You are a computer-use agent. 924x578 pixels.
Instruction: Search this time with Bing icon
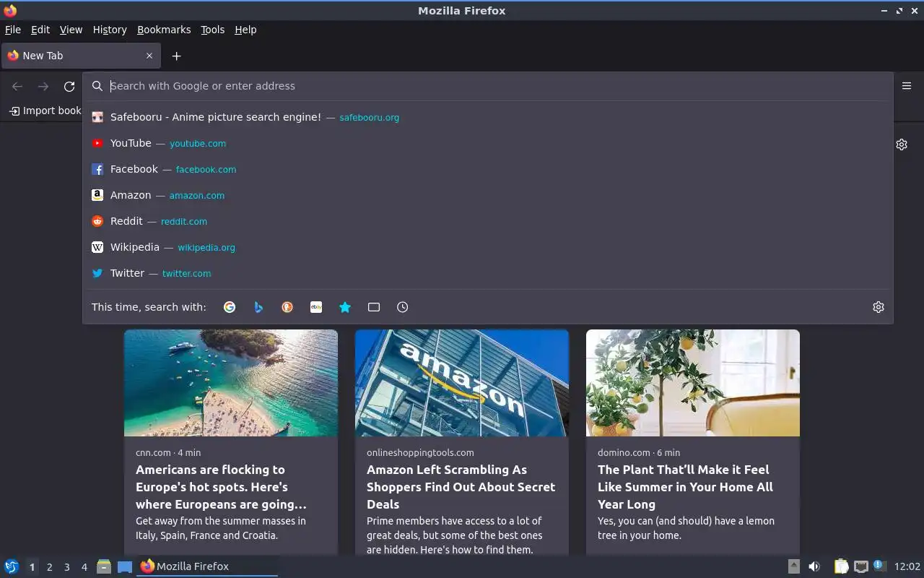point(258,307)
